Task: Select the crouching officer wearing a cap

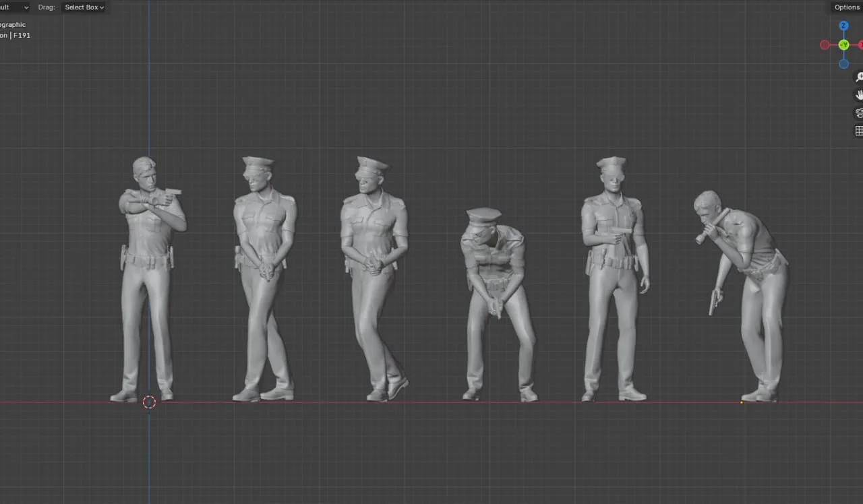Action: pos(499,305)
